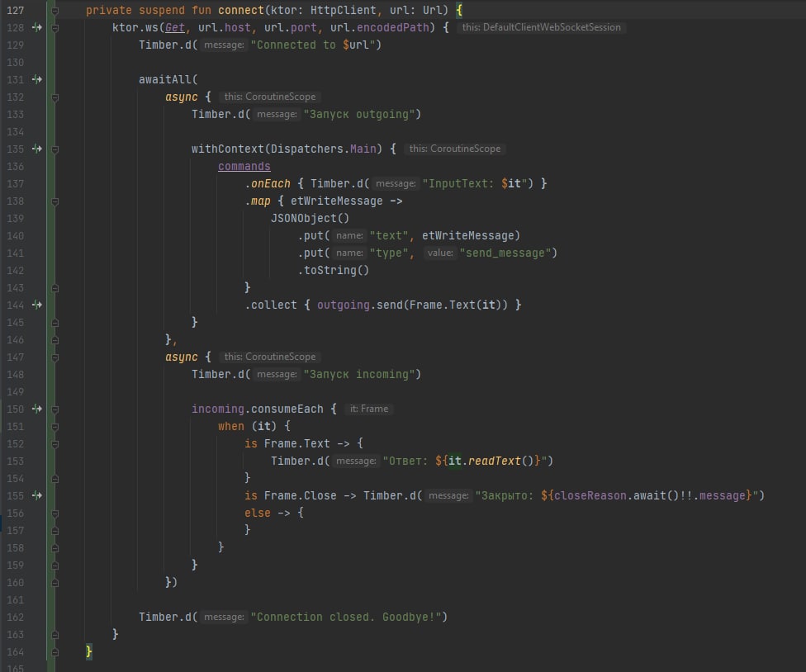This screenshot has height=672, width=806.
Task: Click line number 139 in the gutter
Action: 16,218
